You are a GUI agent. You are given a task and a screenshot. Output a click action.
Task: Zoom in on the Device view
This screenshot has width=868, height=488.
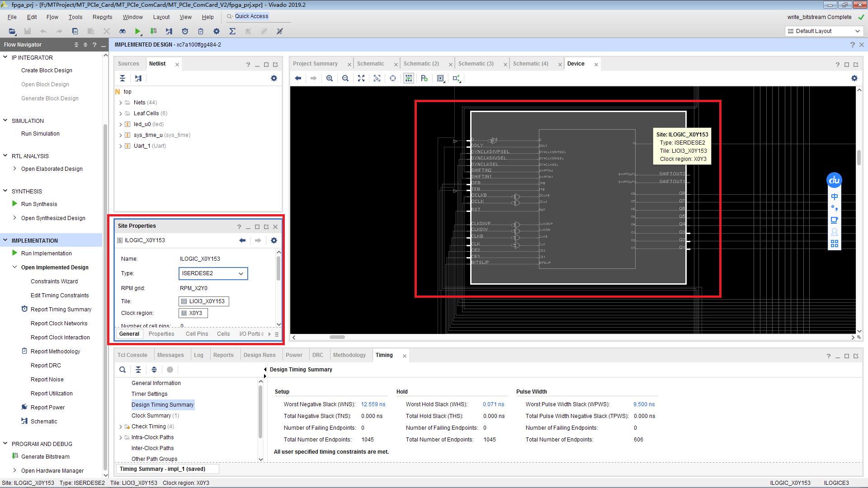click(x=330, y=78)
